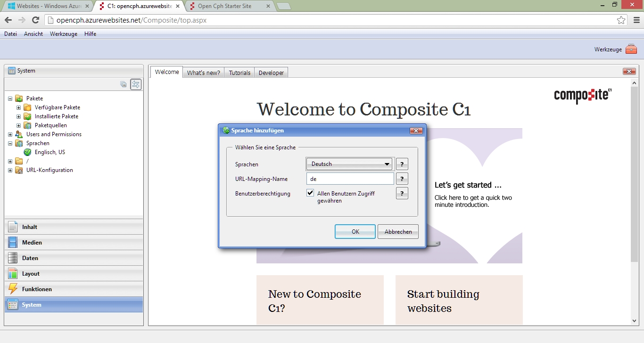Expand the URL-Konfiguration tree node
The height and width of the screenshot is (343, 644).
pos(10,170)
